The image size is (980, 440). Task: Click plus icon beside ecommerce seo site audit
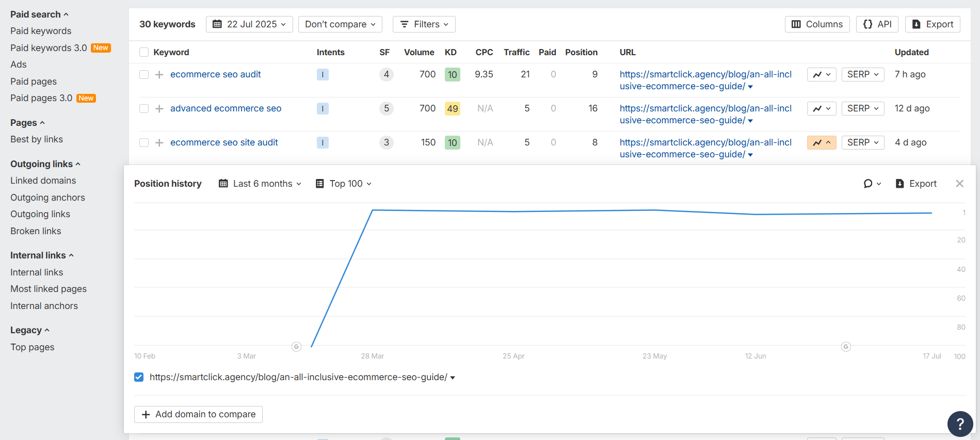159,143
